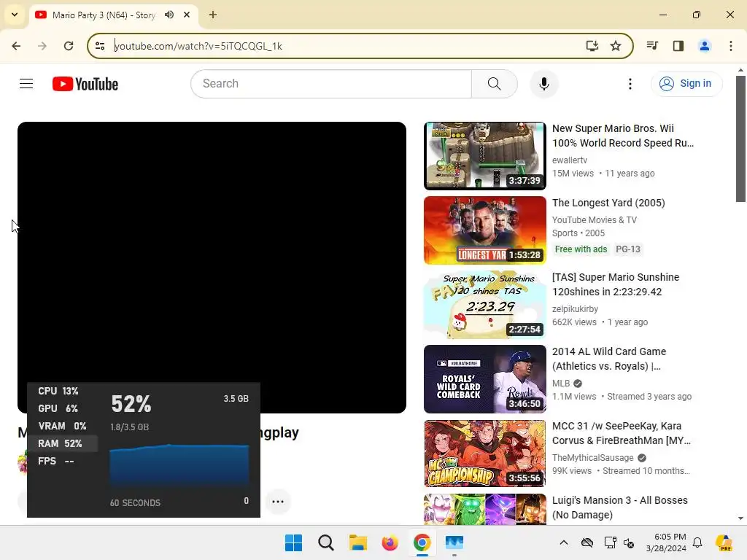Open Royals Wild Card Comeback thumbnail

point(484,379)
